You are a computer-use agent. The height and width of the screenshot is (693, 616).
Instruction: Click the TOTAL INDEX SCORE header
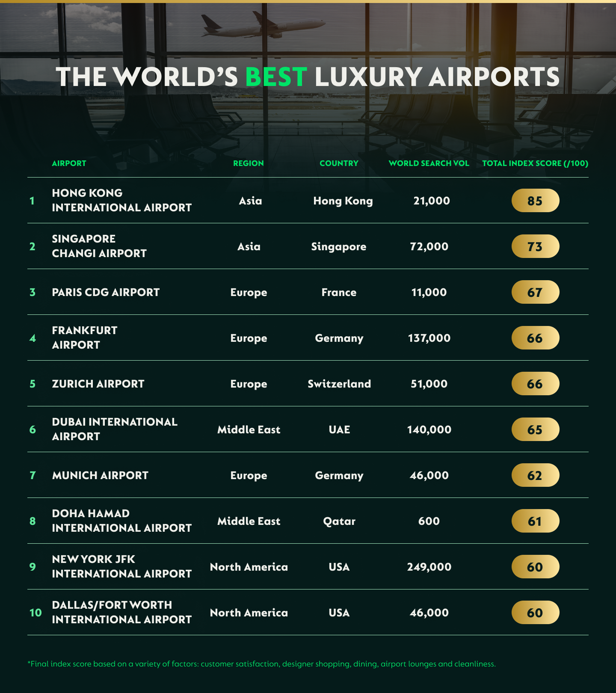[535, 163]
